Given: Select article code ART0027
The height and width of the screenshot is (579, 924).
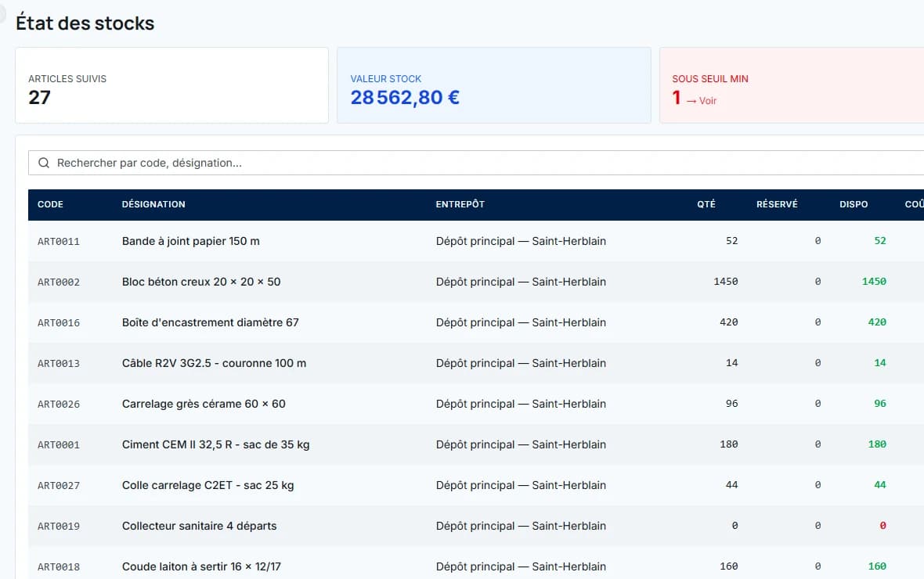Looking at the screenshot, I should point(59,485).
